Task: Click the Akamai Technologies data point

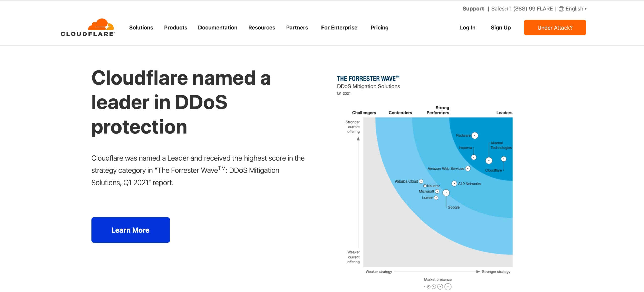Action: [489, 160]
